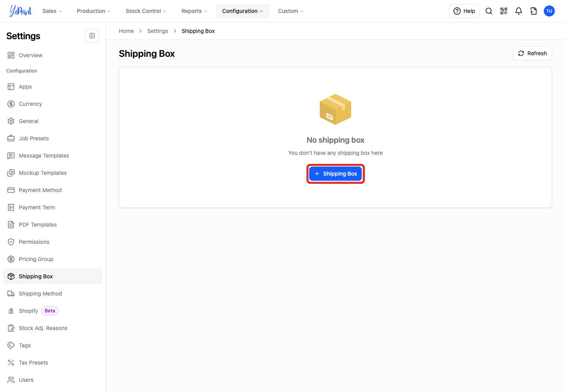Click the Currency dollar icon
The height and width of the screenshot is (392, 565).
click(x=11, y=104)
